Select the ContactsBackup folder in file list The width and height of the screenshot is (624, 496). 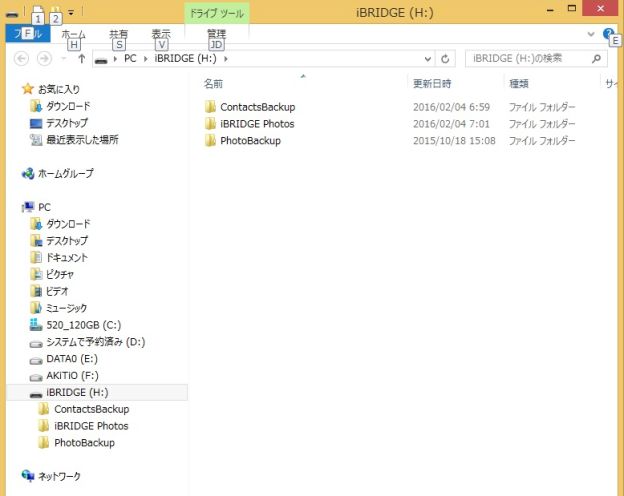point(257,107)
